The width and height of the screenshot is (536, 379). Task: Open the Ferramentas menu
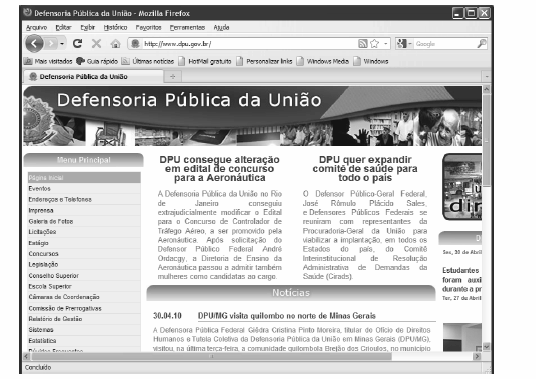187,27
